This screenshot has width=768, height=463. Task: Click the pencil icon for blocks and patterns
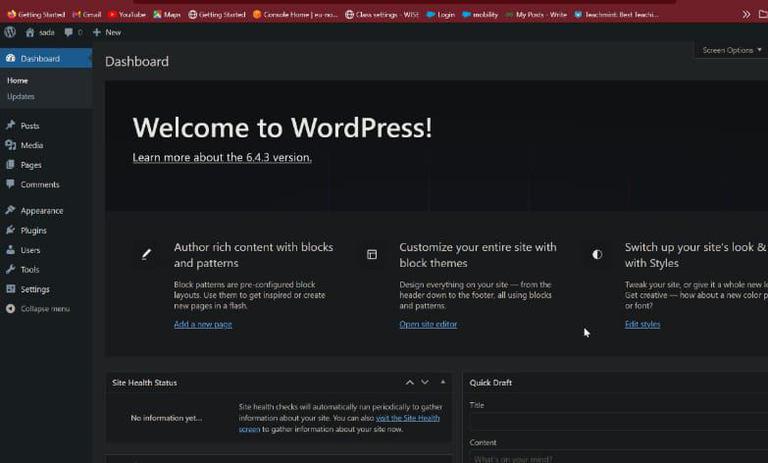(146, 254)
